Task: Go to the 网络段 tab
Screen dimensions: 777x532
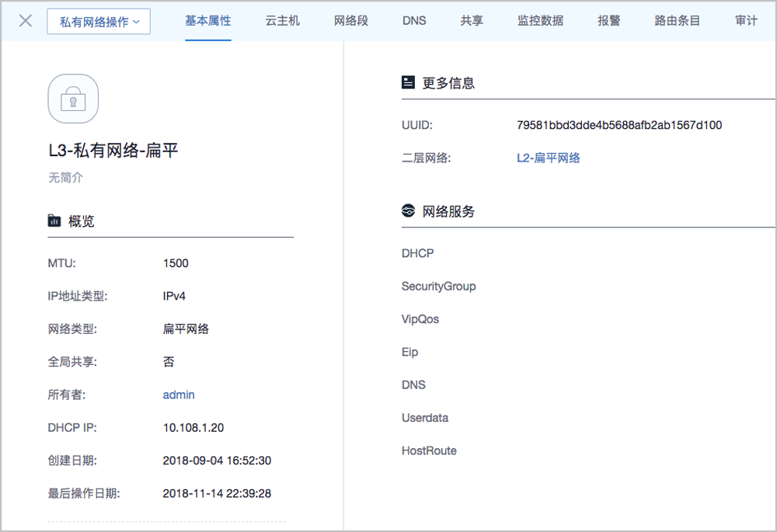Action: pos(351,21)
